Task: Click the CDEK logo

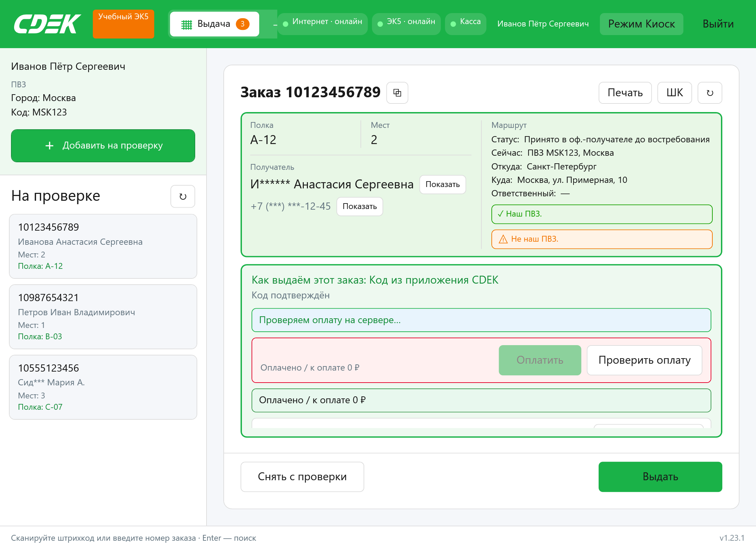Action: pyautogui.click(x=47, y=24)
